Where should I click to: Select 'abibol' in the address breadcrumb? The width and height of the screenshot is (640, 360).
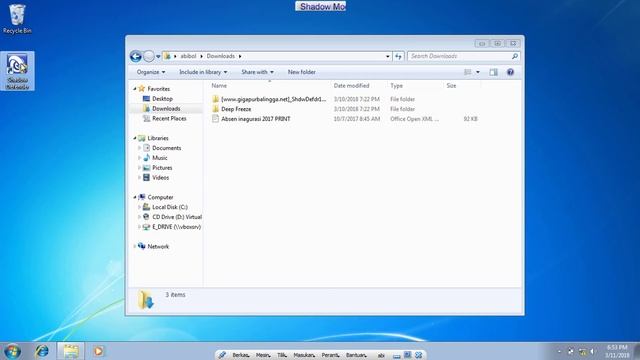click(x=188, y=56)
